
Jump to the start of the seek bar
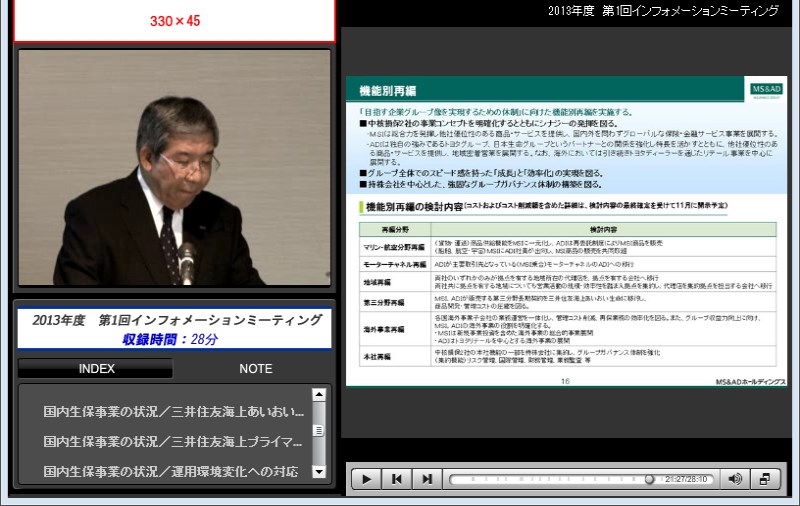pyautogui.click(x=452, y=479)
